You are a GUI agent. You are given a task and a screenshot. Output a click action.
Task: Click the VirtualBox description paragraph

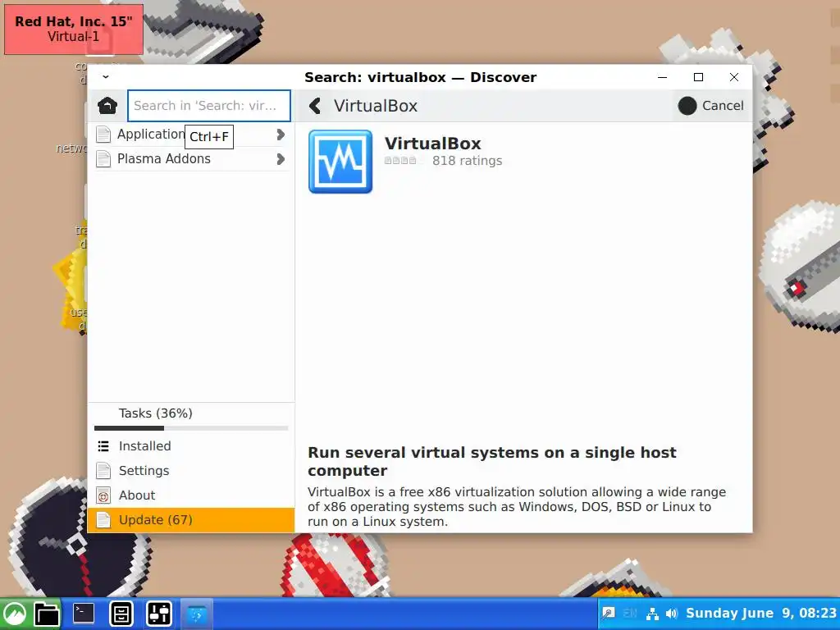[517, 507]
